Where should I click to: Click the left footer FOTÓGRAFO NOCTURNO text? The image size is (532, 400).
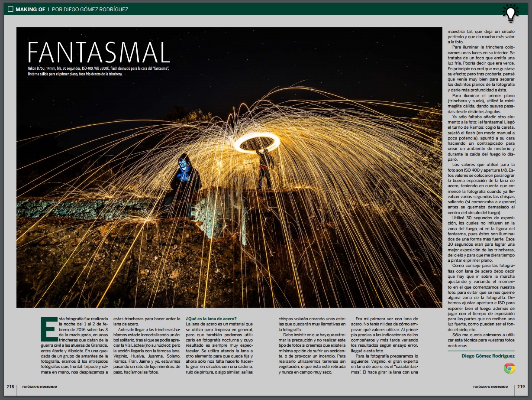coord(39,387)
